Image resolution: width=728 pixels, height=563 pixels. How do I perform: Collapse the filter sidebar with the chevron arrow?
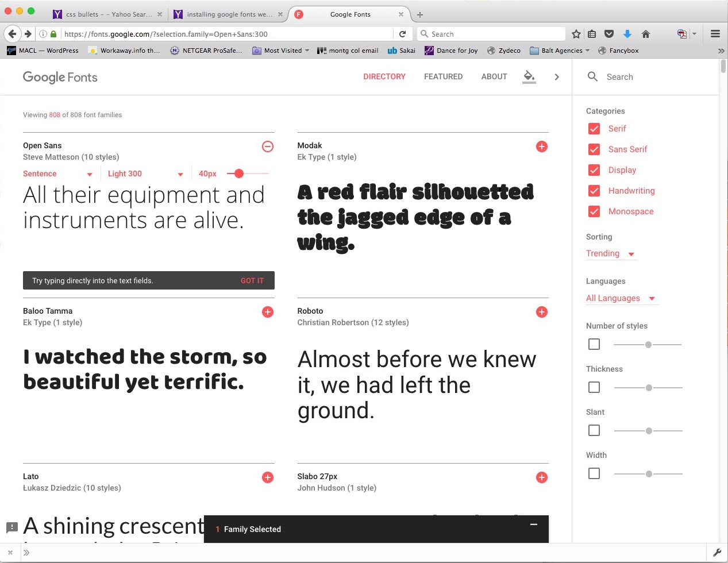tap(557, 77)
